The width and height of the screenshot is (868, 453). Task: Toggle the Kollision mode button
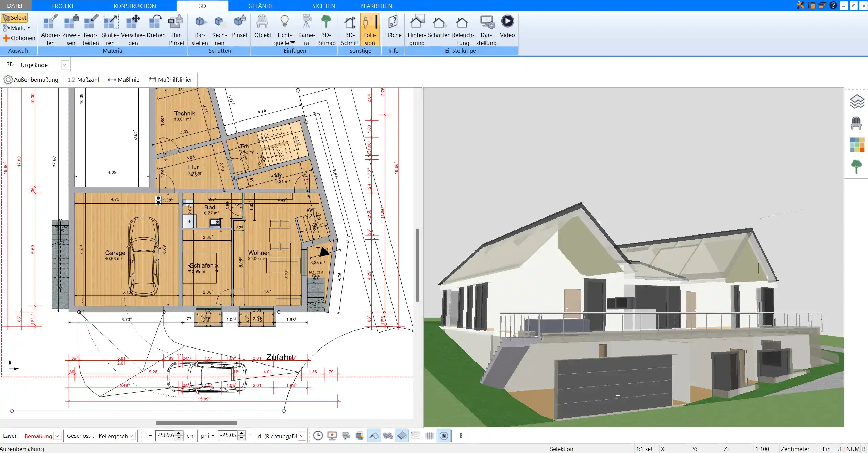370,30
